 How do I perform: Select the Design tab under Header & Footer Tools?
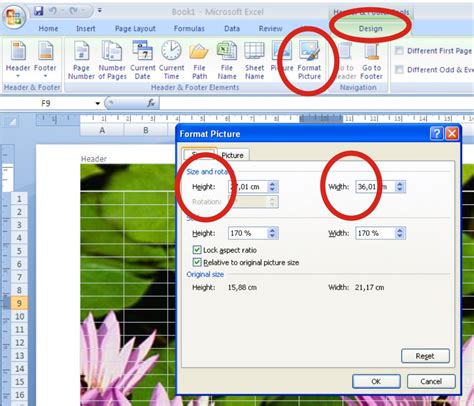point(371,29)
